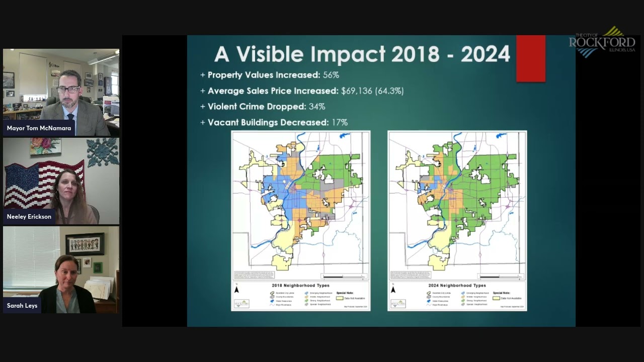Screen dimensions: 644x362
Task: Click the Property Values Increased: 56% line
Action: tap(270, 75)
